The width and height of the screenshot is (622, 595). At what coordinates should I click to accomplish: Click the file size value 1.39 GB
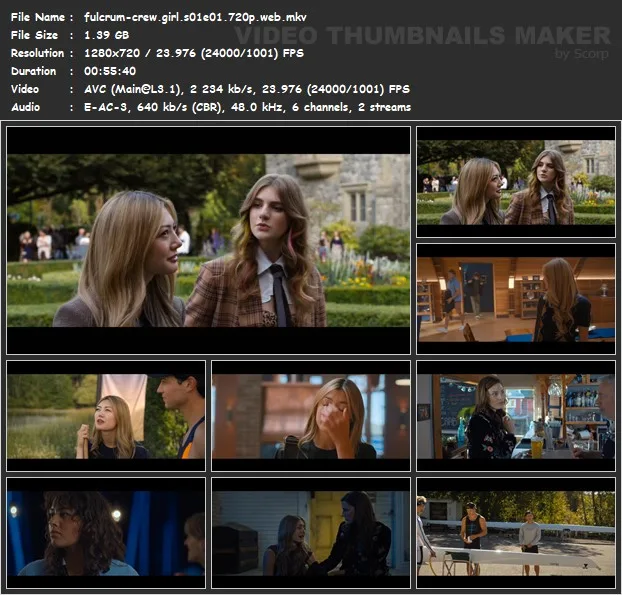tap(106, 35)
